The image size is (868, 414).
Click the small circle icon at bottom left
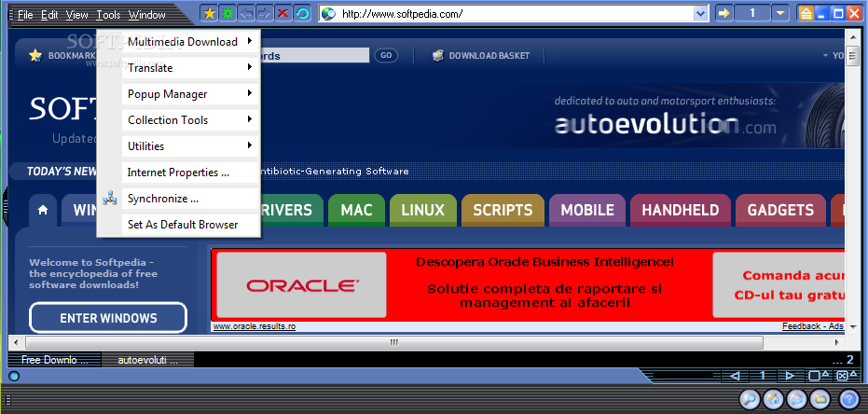pyautogui.click(x=14, y=377)
